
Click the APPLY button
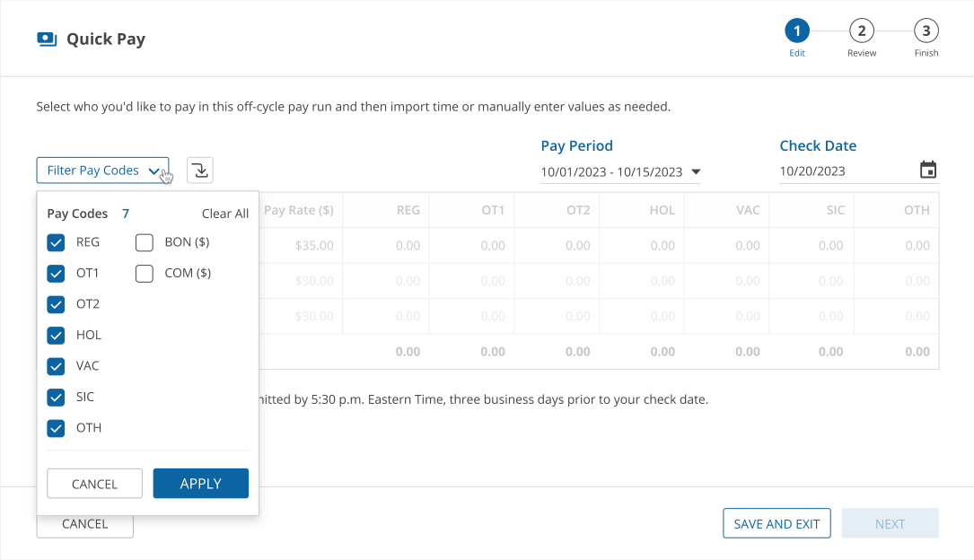point(201,484)
